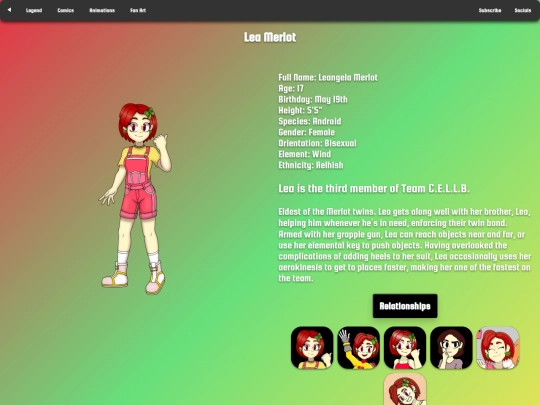Click Lea's full-body character illustration
540x405 pixels.
pyautogui.click(x=135, y=199)
